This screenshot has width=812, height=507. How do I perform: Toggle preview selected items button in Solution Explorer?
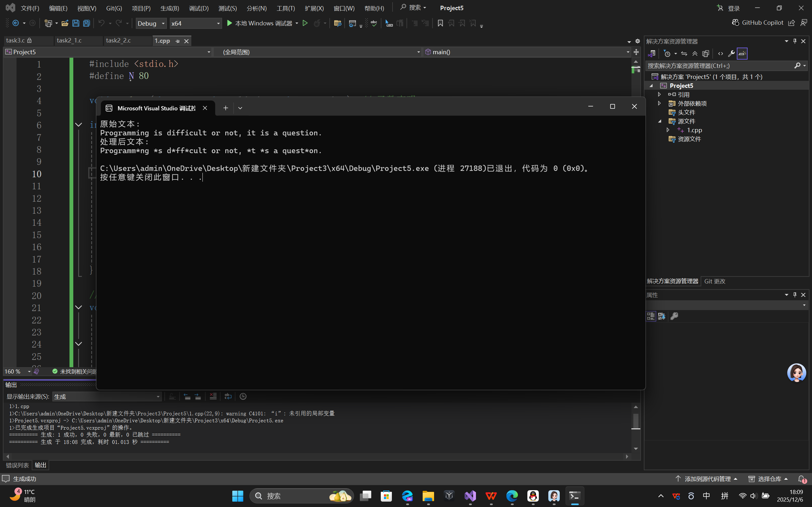742,54
